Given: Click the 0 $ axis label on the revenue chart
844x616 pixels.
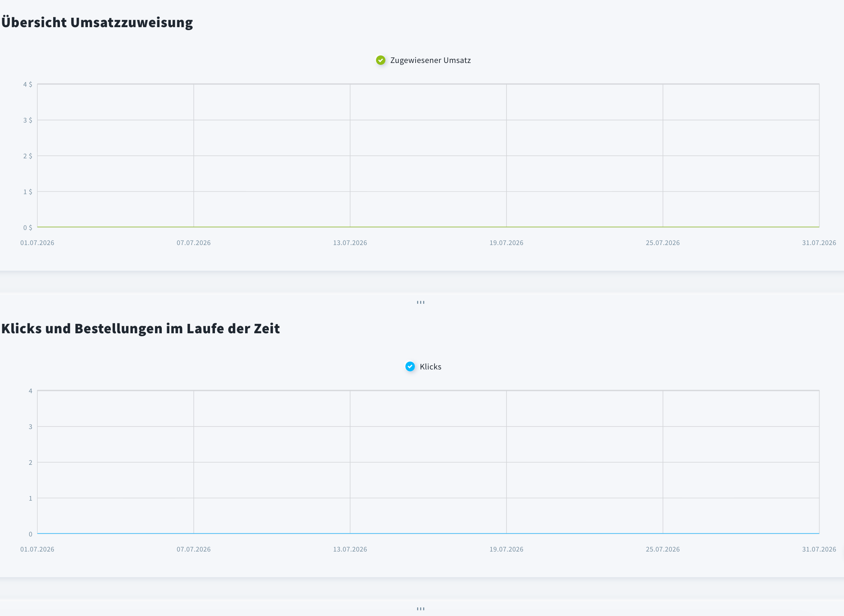Looking at the screenshot, I should (x=28, y=228).
